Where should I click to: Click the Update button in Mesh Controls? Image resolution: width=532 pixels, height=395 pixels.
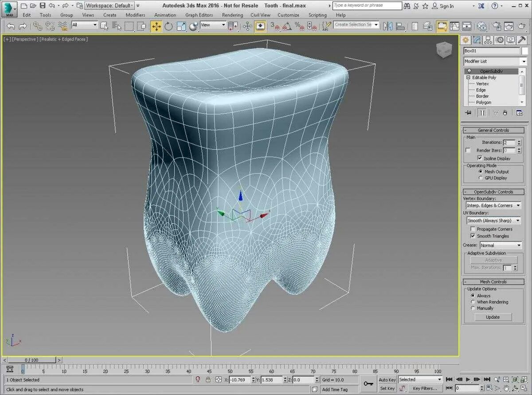tap(493, 317)
